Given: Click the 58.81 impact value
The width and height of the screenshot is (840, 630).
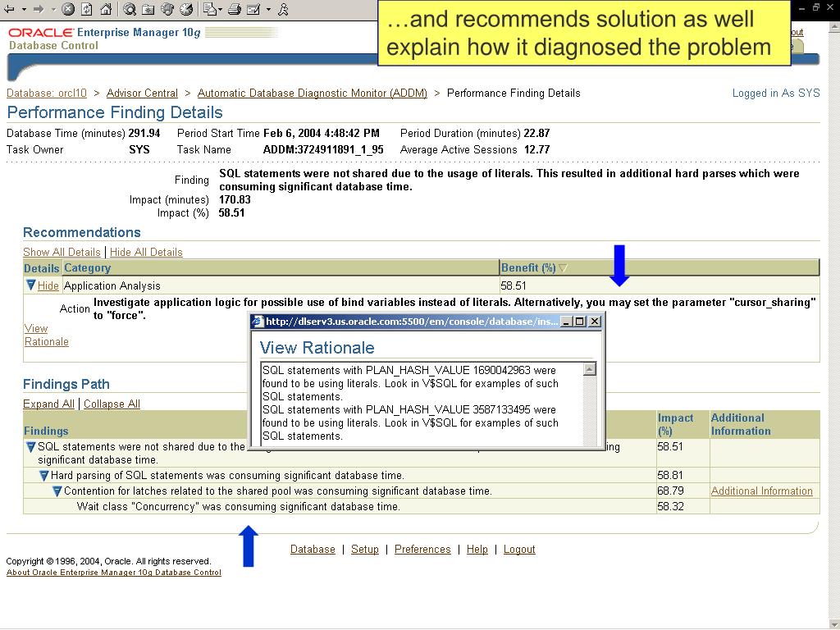Looking at the screenshot, I should 669,476.
